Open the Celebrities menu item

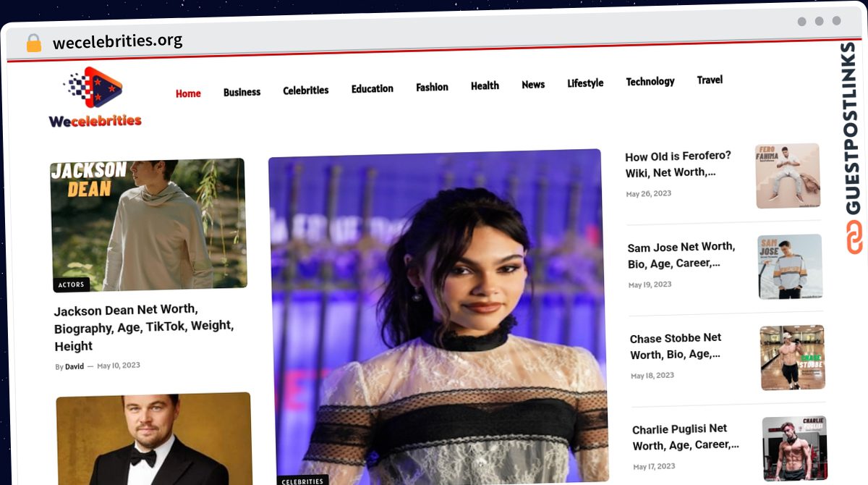pyautogui.click(x=306, y=90)
